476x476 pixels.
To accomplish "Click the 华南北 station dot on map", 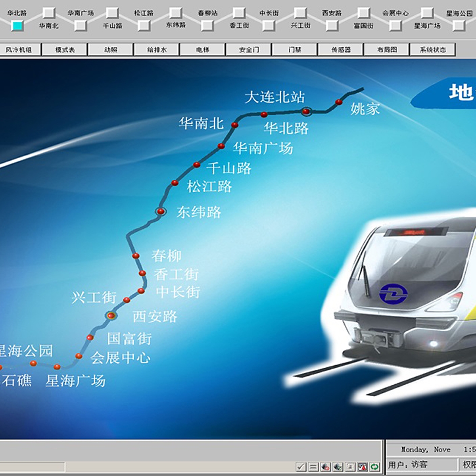I will point(235,125).
